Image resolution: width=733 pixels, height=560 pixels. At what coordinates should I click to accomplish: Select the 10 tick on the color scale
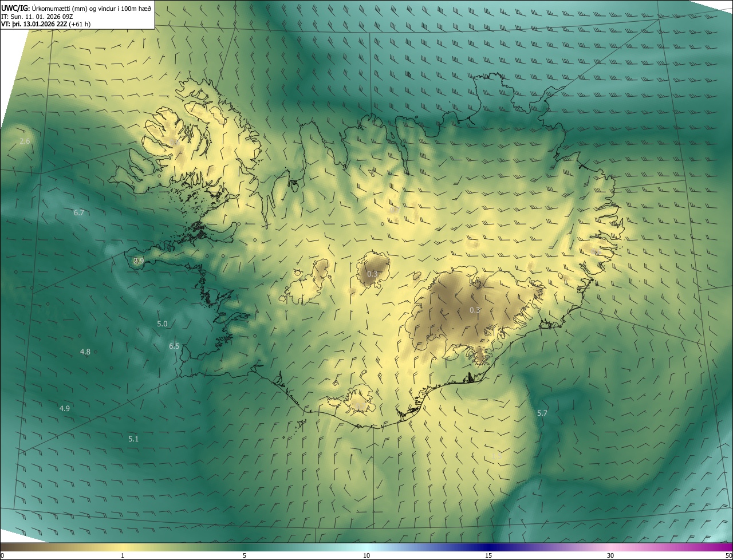coord(366,555)
